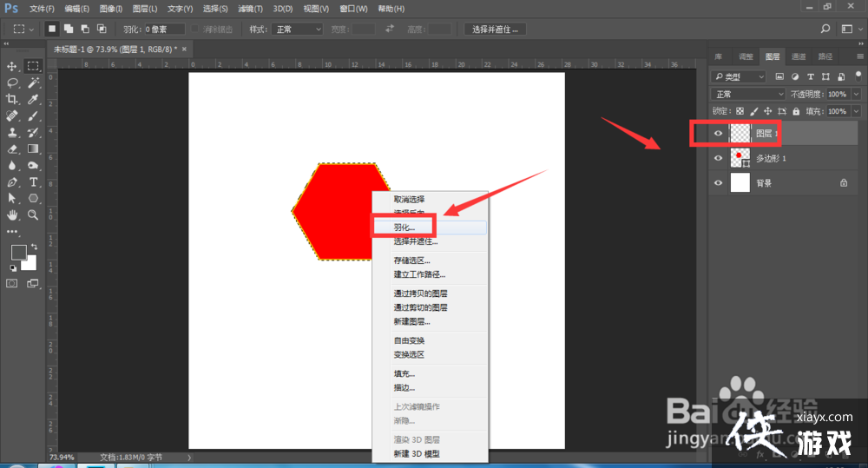The width and height of the screenshot is (868, 468).
Task: Click the 羽化 feather pixel input field
Action: coord(164,29)
